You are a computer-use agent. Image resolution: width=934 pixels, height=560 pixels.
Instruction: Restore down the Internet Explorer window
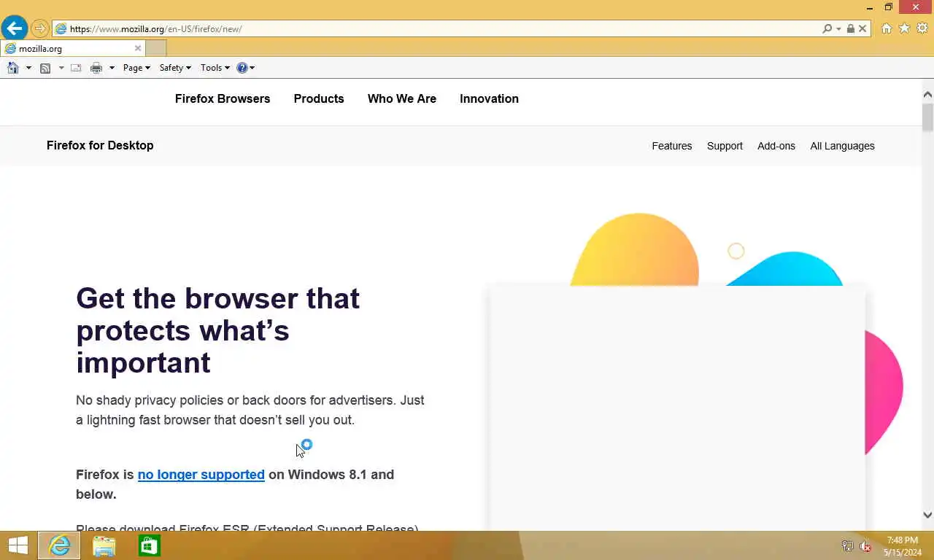click(889, 7)
